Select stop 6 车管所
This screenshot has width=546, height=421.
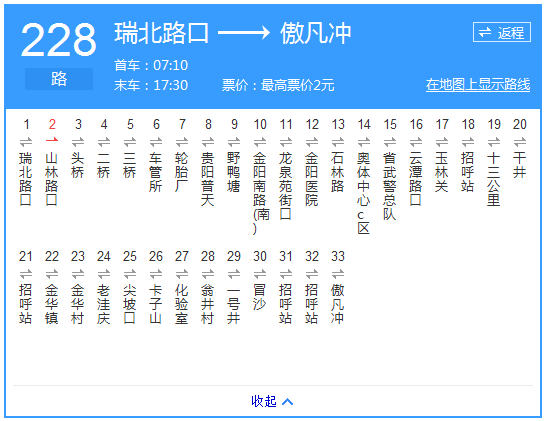click(x=156, y=172)
